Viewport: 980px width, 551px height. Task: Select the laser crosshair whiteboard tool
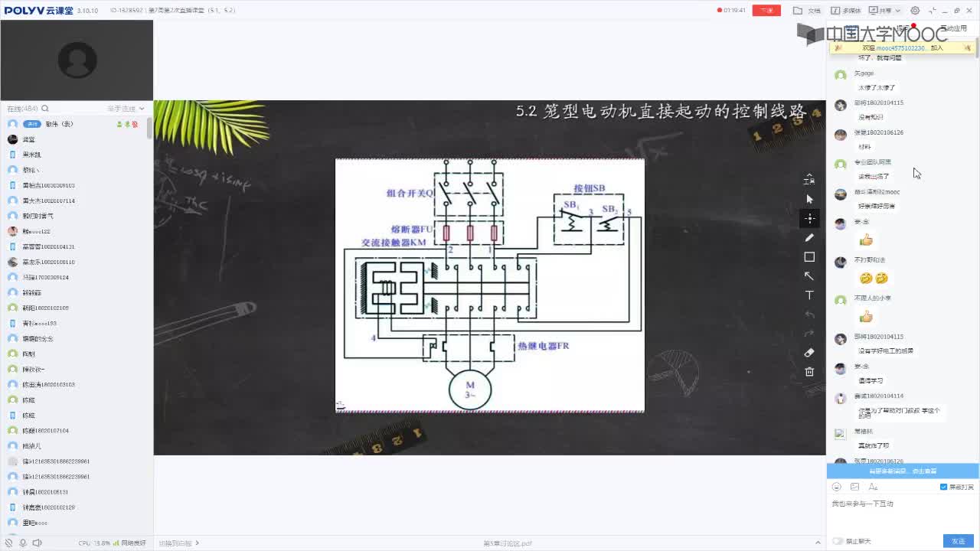coord(809,218)
